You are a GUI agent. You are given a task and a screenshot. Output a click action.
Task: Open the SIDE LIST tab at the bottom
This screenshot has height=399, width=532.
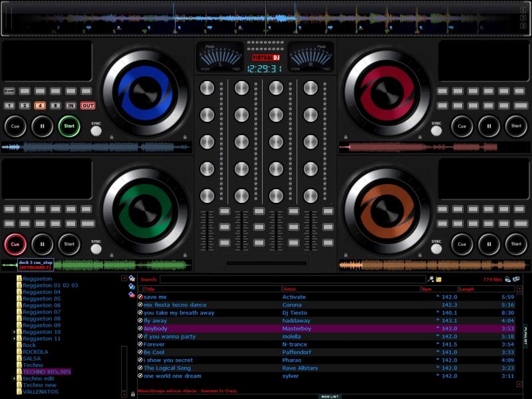coord(330,396)
